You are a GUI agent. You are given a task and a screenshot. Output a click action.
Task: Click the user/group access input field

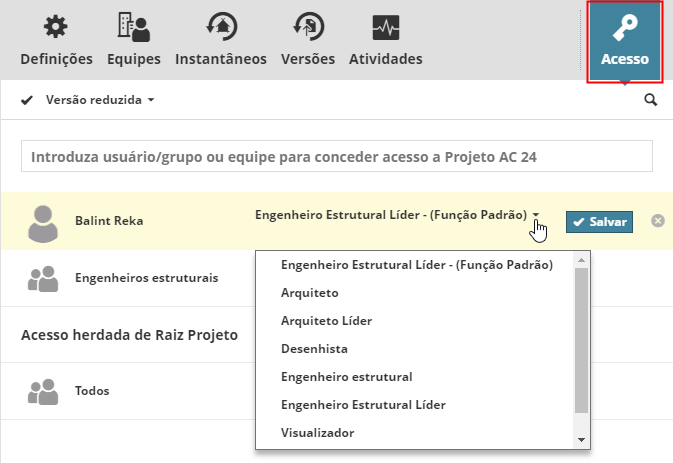336,157
